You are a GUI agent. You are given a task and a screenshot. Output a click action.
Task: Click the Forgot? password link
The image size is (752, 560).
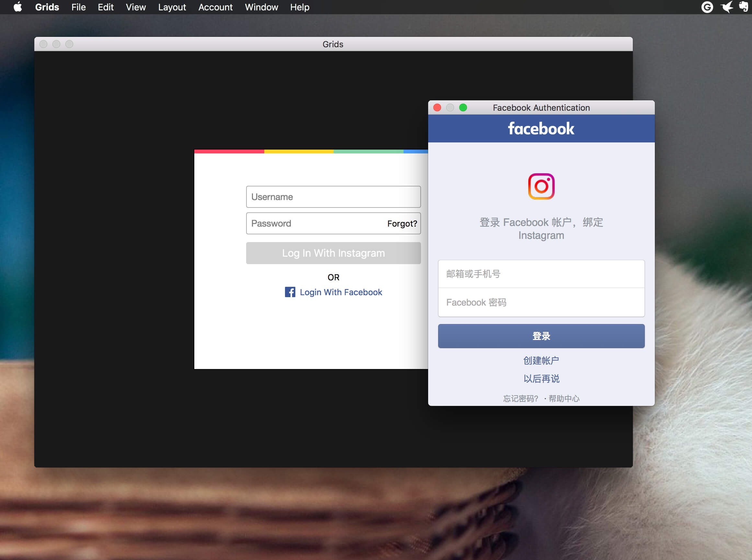[402, 224]
